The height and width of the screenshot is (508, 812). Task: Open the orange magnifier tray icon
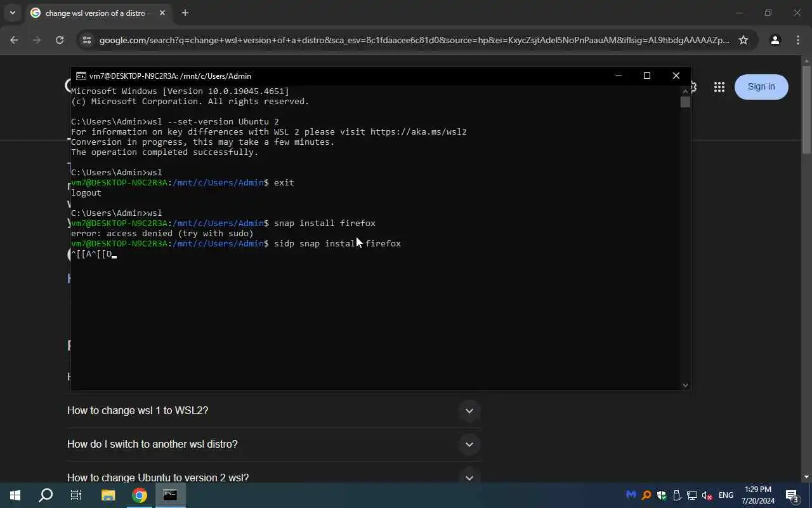(x=646, y=495)
